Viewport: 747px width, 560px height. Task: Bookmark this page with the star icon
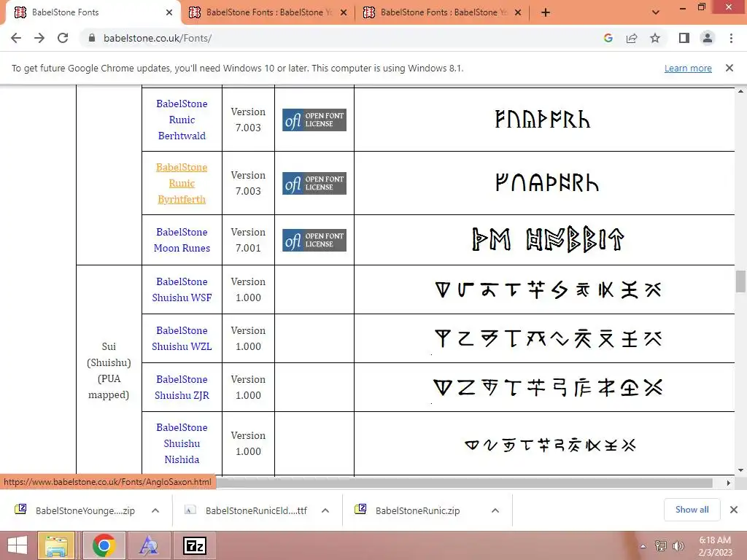click(x=655, y=38)
